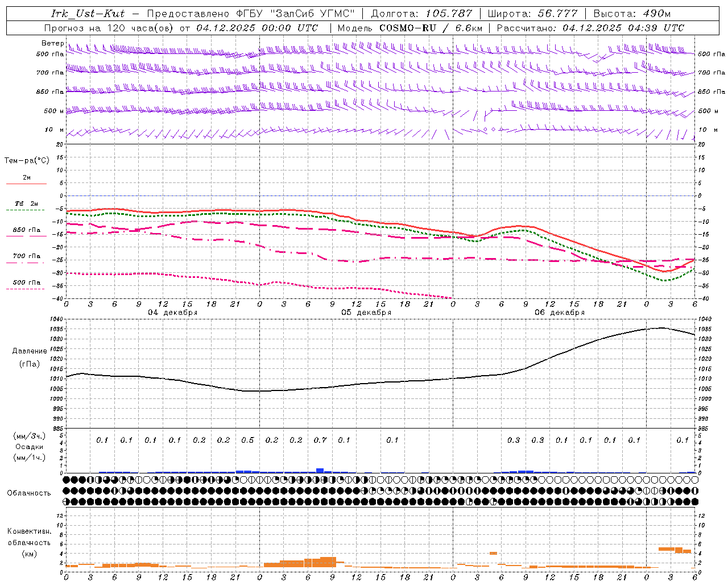Click the Конвективн. convective cloud label

click(x=30, y=531)
